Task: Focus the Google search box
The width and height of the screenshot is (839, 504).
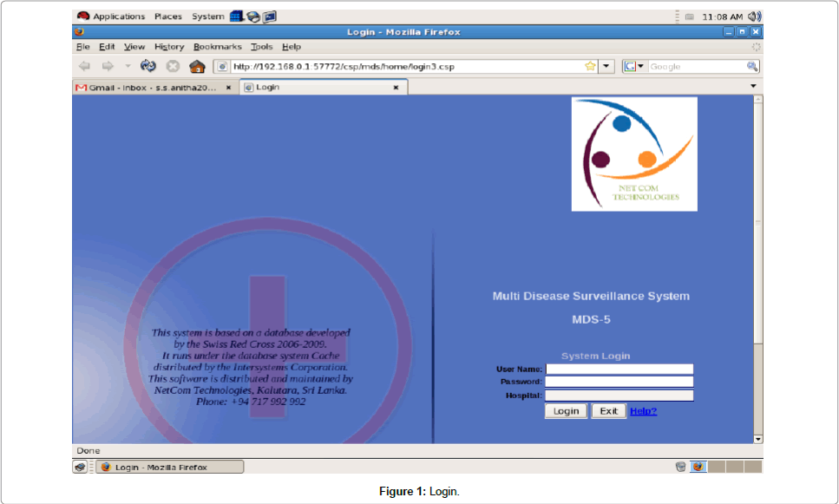Action: coord(696,66)
